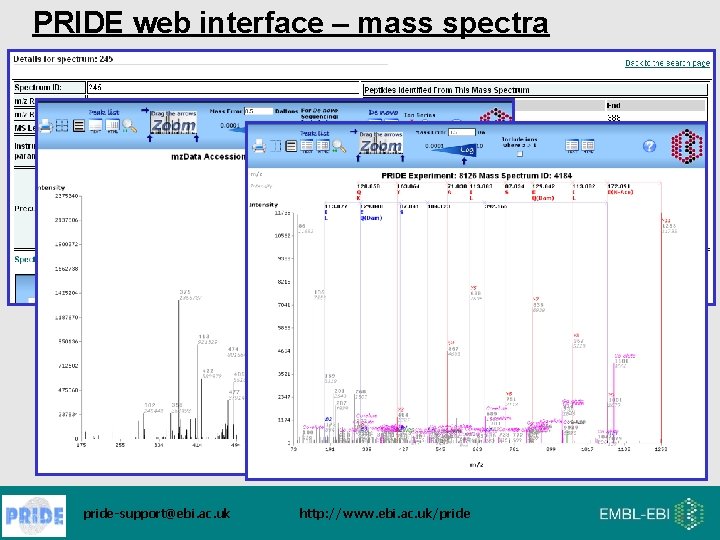720x540 pixels.
Task: Open the peak list text icon in front window
Action: (x=307, y=146)
